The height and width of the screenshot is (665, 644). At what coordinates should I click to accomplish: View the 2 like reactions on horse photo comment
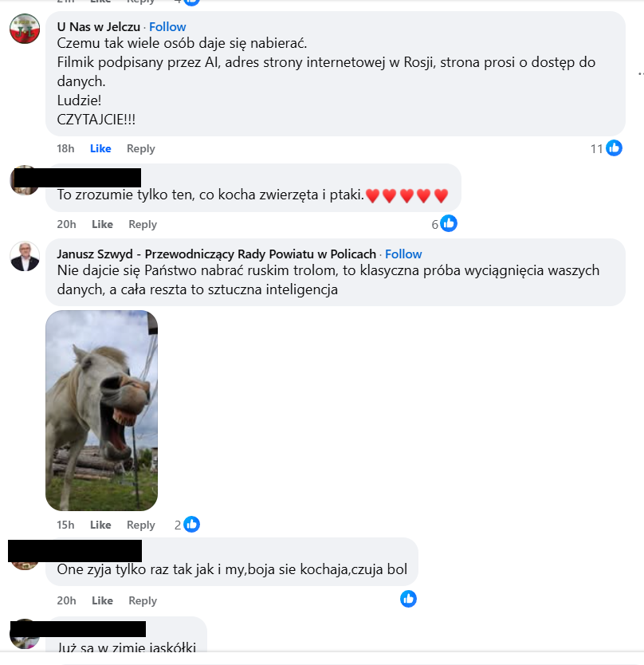pyautogui.click(x=191, y=524)
